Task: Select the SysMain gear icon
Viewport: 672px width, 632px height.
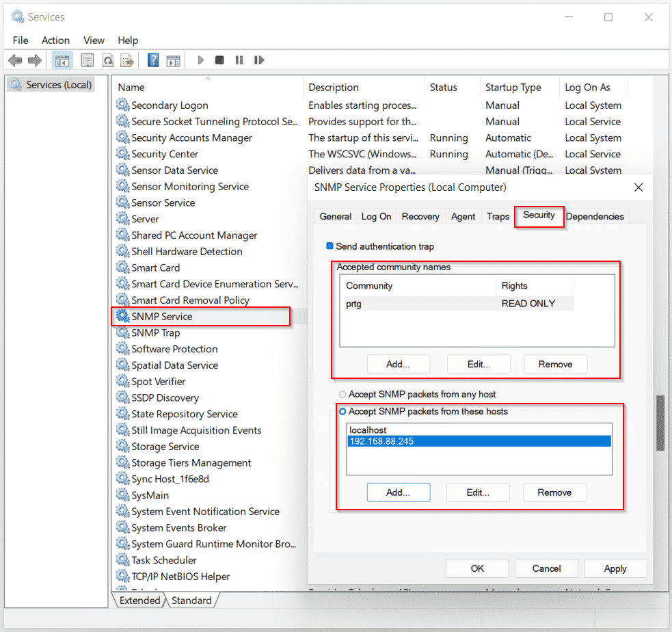Action: pyautogui.click(x=122, y=495)
